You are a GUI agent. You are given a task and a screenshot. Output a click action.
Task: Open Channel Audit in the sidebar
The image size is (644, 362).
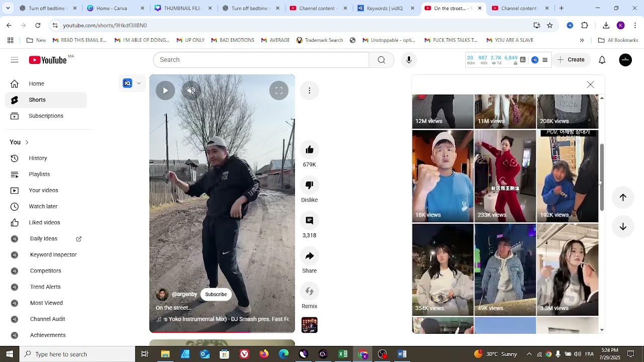46,319
